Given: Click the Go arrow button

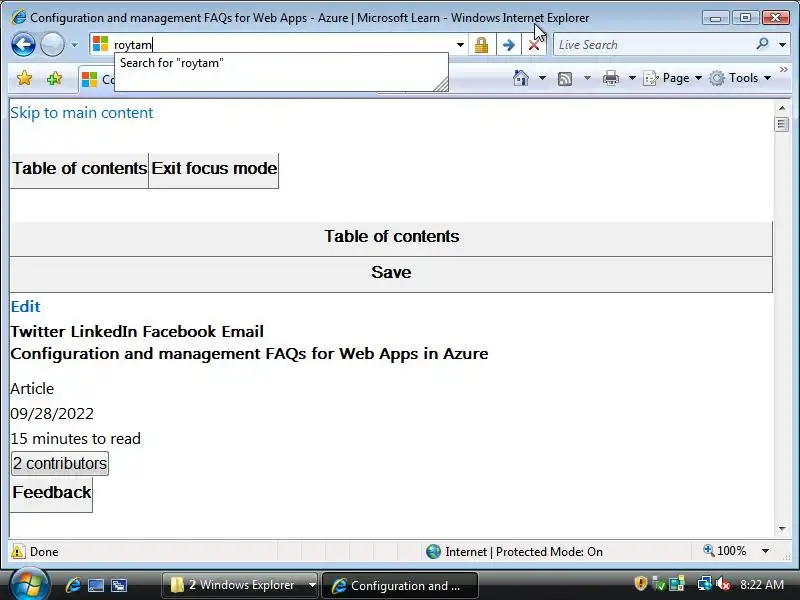Looking at the screenshot, I should 508,45.
